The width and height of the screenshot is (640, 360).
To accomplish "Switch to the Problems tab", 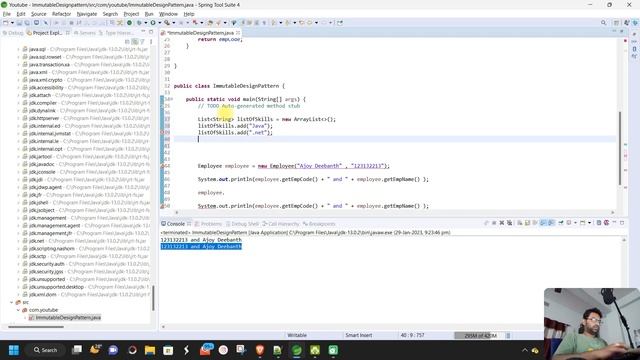I will coord(208,224).
